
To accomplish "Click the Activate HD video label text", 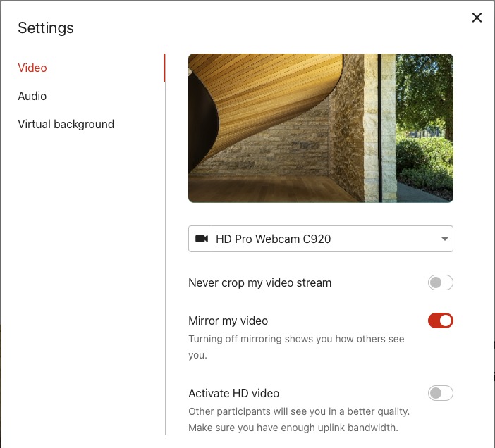I will 233,394.
